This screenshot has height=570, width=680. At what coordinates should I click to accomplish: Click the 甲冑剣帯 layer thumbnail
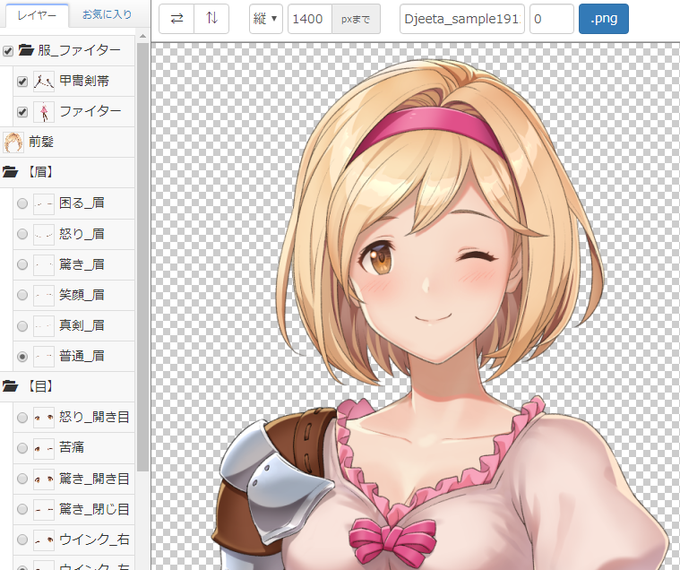[44, 81]
